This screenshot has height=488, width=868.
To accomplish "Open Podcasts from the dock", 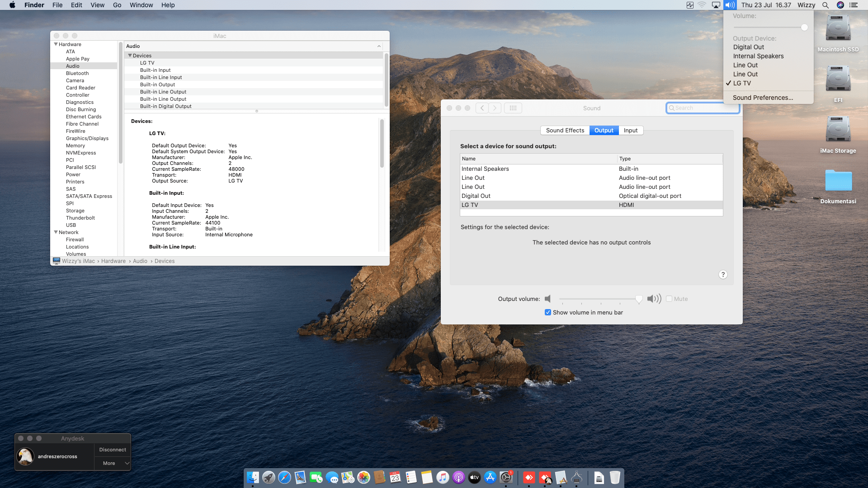I will coord(458,477).
